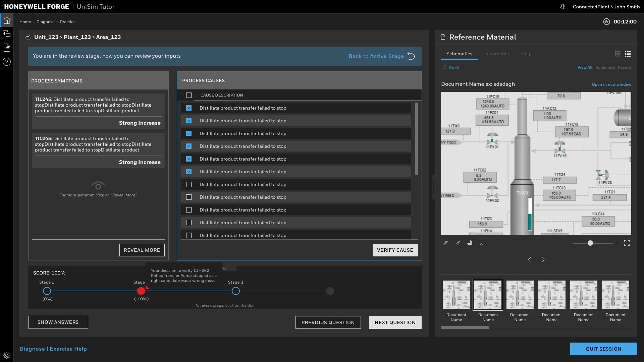Click the red Stage 2 timeline dot
Image resolution: width=644 pixels, height=362 pixels.
coord(141,291)
